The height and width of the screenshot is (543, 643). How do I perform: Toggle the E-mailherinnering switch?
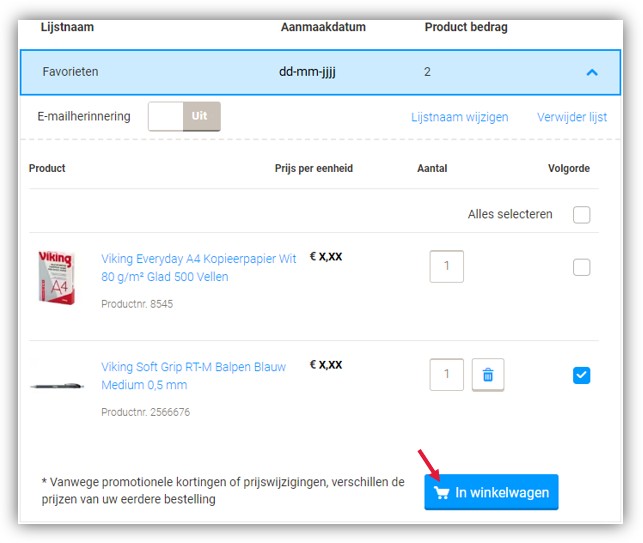[x=184, y=117]
